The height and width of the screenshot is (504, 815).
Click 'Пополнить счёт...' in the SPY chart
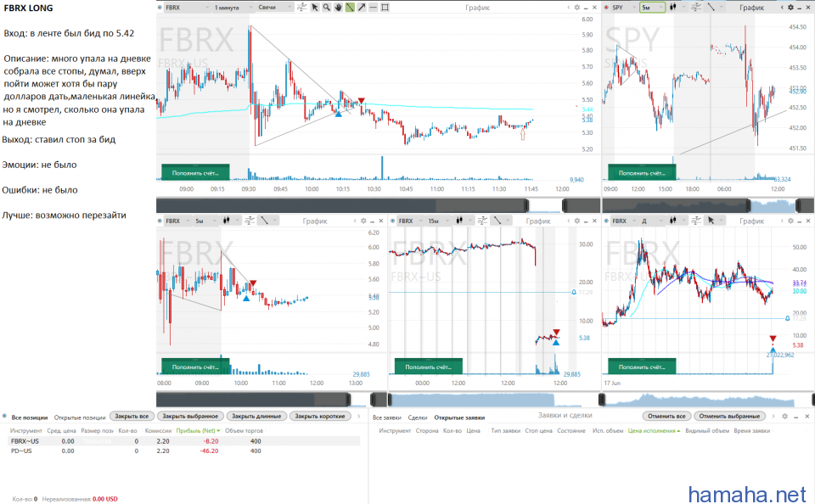click(642, 172)
